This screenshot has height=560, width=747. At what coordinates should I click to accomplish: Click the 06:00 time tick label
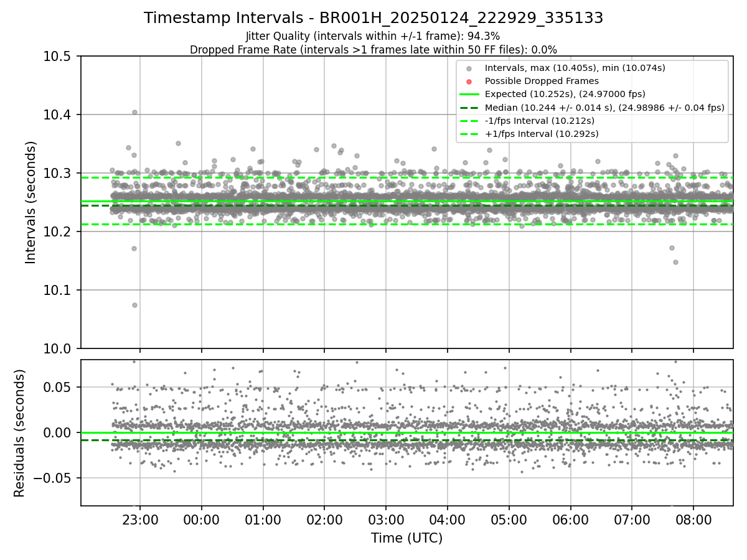(x=570, y=520)
